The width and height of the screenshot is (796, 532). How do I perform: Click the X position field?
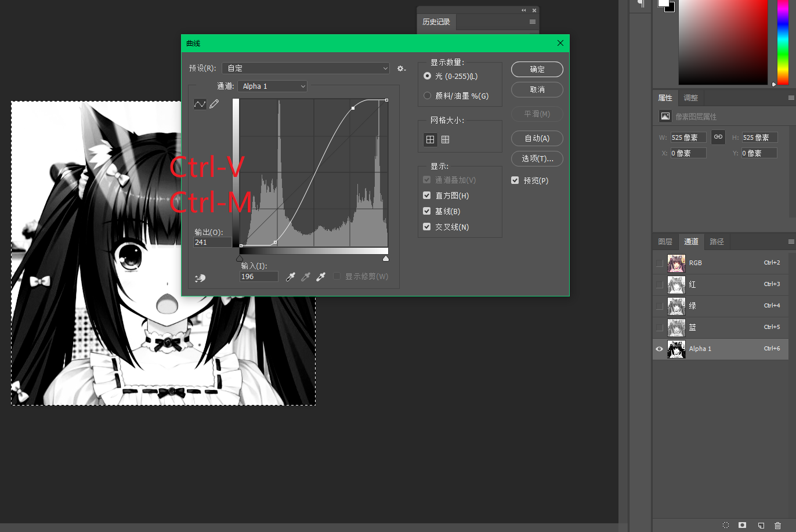[x=688, y=153]
